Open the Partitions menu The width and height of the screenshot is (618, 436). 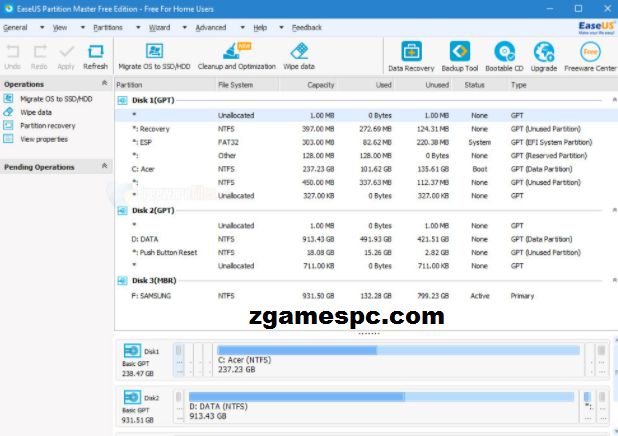pyautogui.click(x=108, y=28)
